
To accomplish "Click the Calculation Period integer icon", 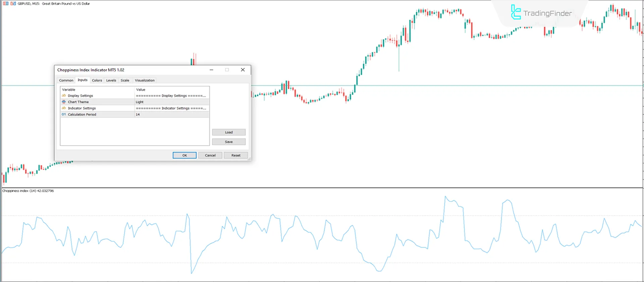I will [64, 114].
